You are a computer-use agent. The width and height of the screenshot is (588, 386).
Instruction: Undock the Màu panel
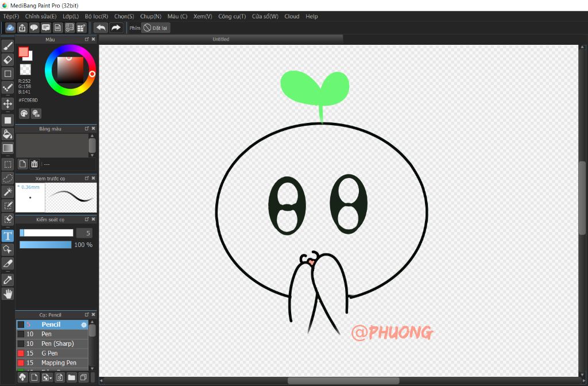click(x=87, y=39)
